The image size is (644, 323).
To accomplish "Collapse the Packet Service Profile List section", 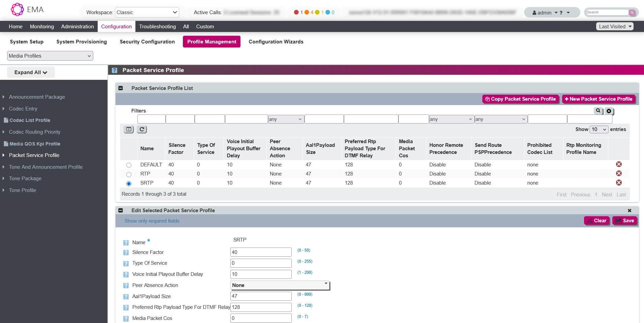I will pyautogui.click(x=121, y=88).
